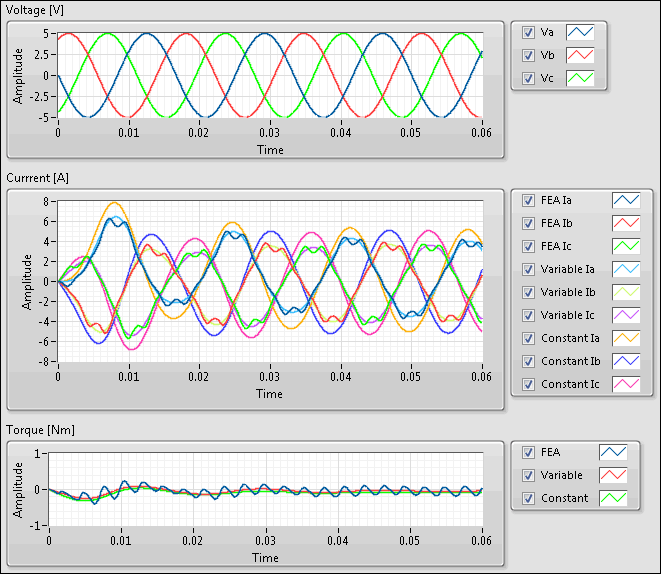
Task: Click the FEA Ia plot sample icon
Action: (x=626, y=200)
